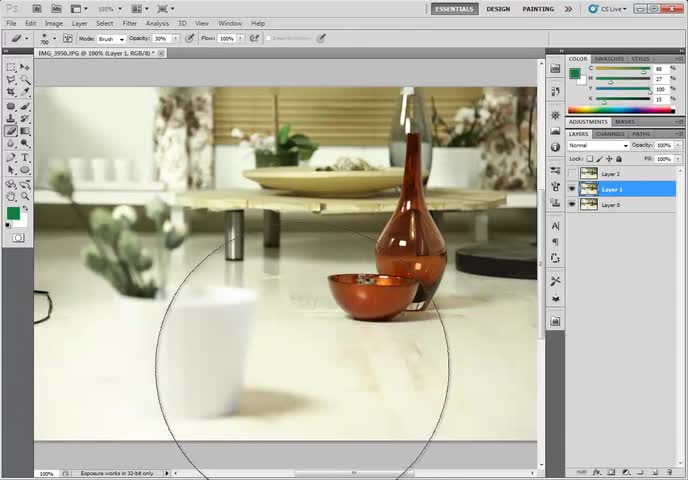This screenshot has height=480, width=688.
Task: Select the Move tool
Action: click(x=25, y=67)
